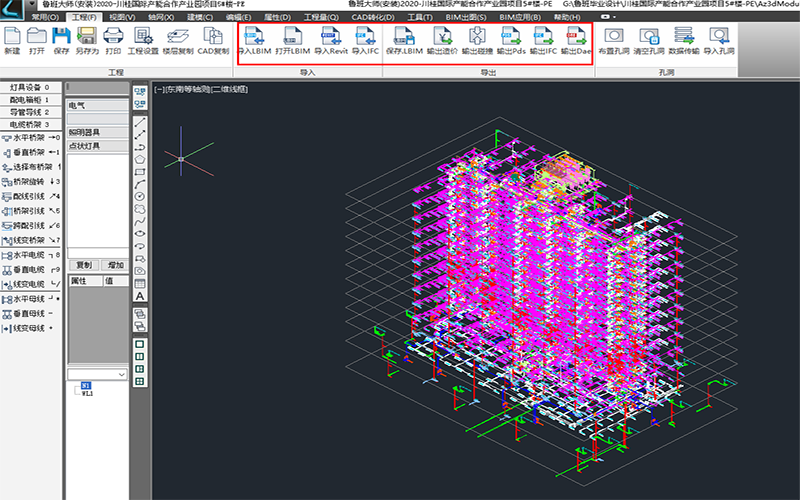Select the text 'A' drawing tool
The width and height of the screenshot is (800, 500).
click(140, 296)
